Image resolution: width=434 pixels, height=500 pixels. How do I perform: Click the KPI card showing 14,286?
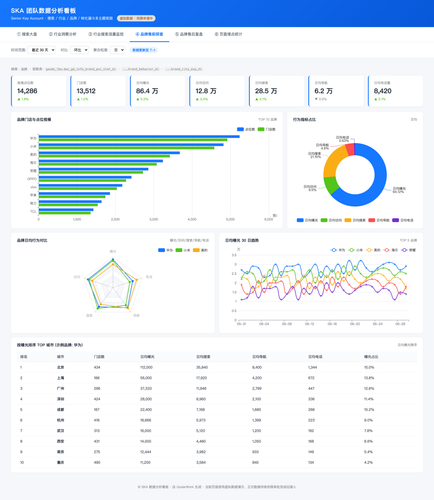pyautogui.click(x=38, y=91)
